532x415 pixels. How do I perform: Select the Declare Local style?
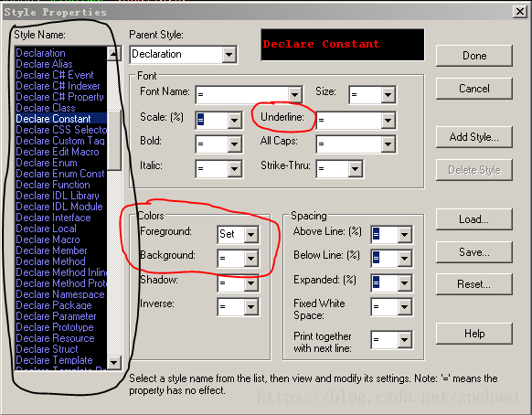coord(61,229)
